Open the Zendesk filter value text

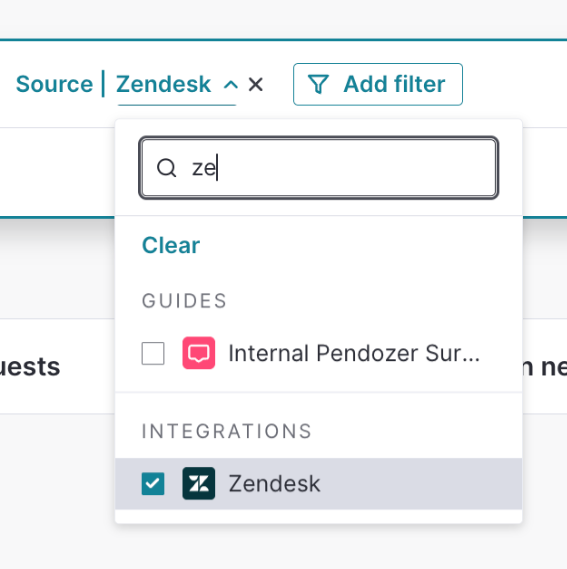point(163,84)
